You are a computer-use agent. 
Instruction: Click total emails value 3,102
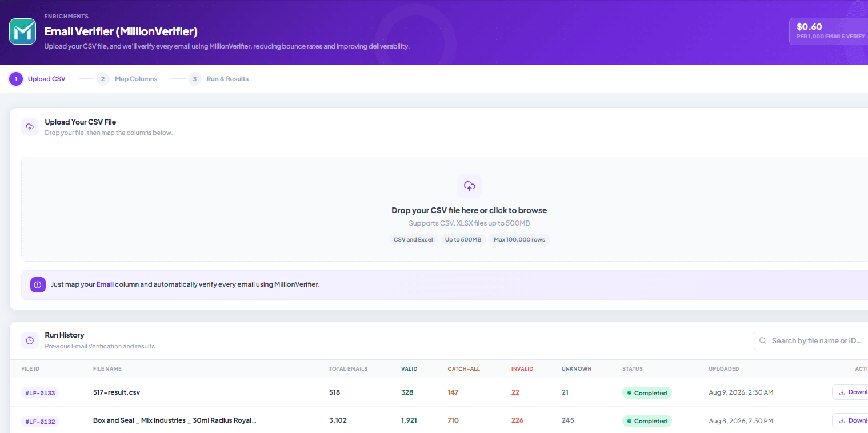tap(338, 420)
